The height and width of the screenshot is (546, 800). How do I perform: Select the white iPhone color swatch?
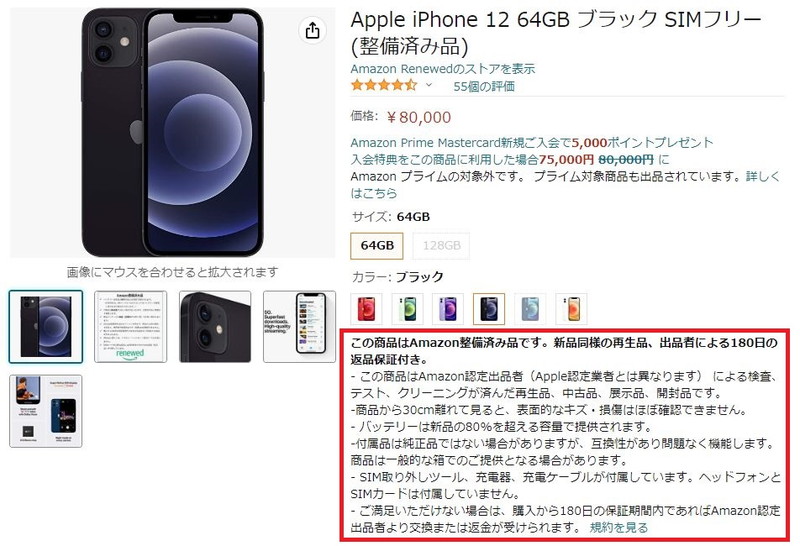571,309
